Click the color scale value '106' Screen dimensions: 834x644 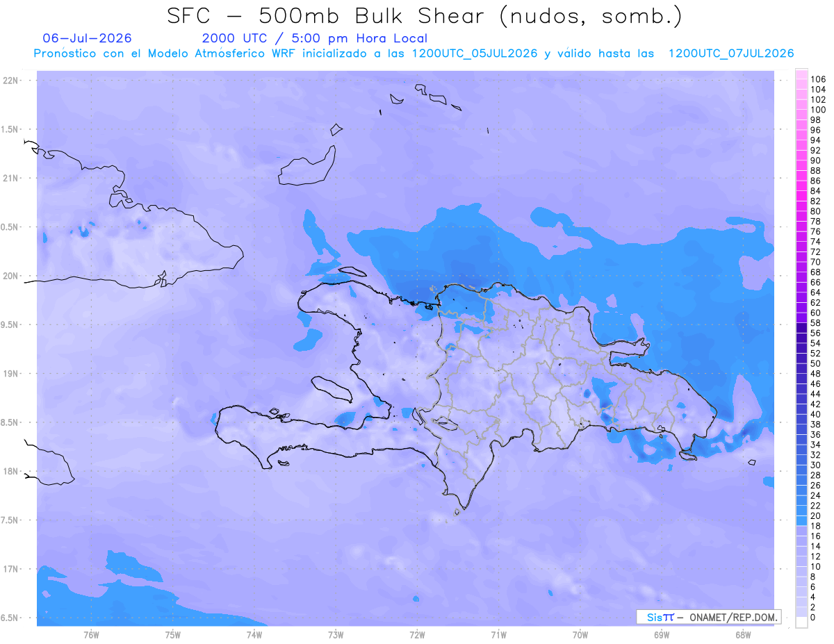point(818,80)
